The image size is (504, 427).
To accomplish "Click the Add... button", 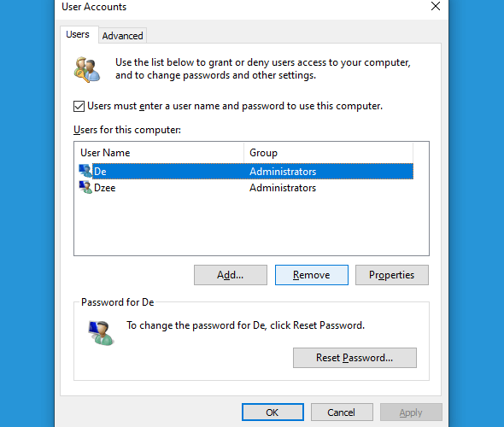I will [x=231, y=275].
